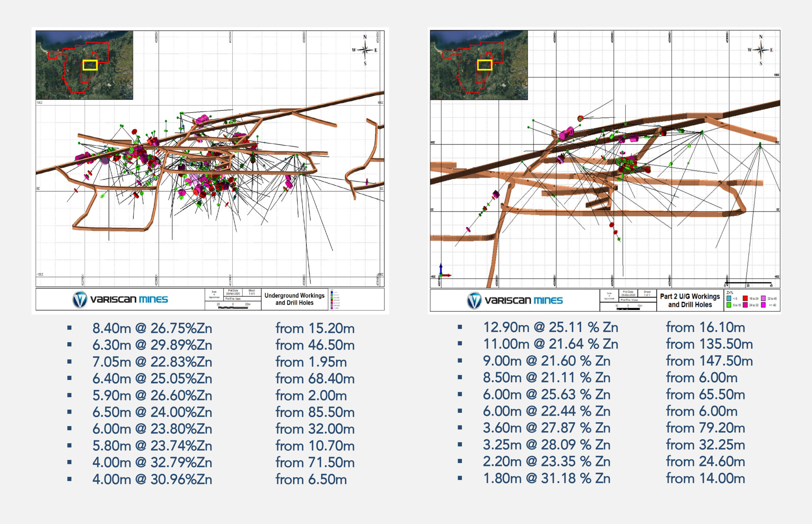Click 'Plot File: Vizex' under the right map

[x=629, y=300]
